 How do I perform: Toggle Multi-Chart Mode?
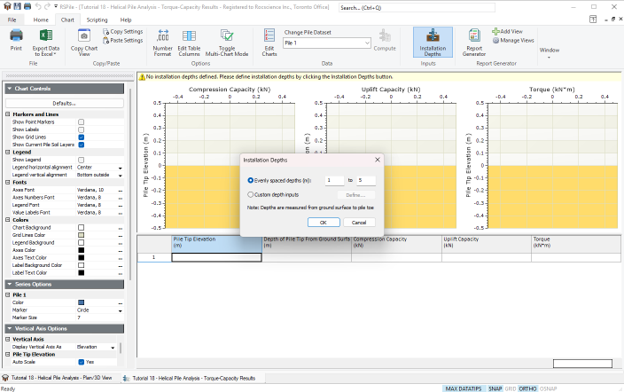pos(227,42)
